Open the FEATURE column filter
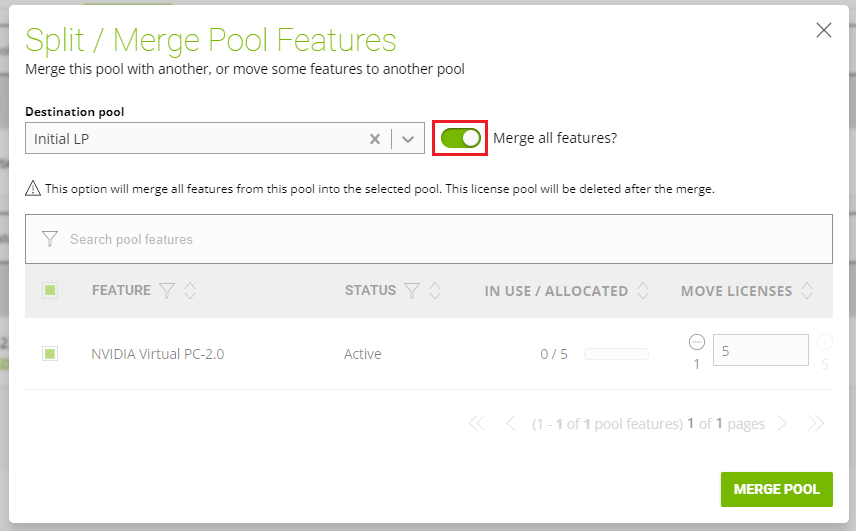The width and height of the screenshot is (856, 531). [x=167, y=291]
